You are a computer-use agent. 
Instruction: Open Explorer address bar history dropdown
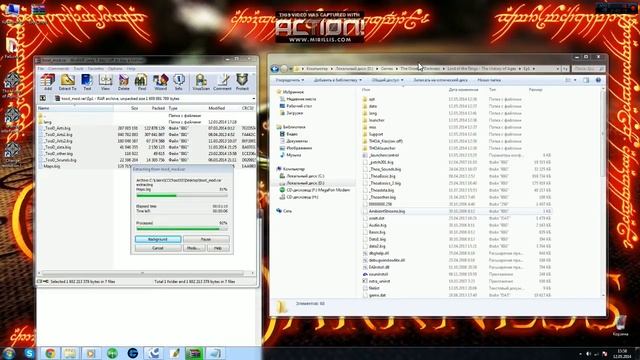pos(558,69)
